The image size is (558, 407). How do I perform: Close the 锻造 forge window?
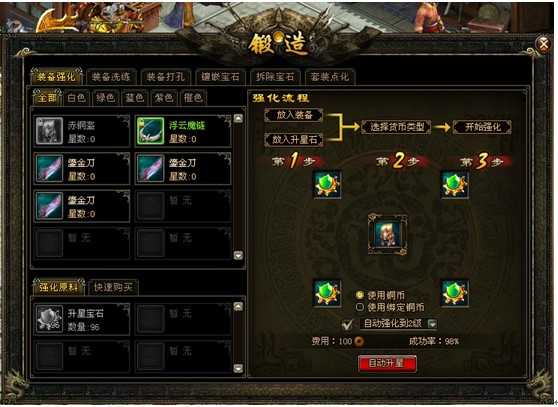tap(544, 44)
